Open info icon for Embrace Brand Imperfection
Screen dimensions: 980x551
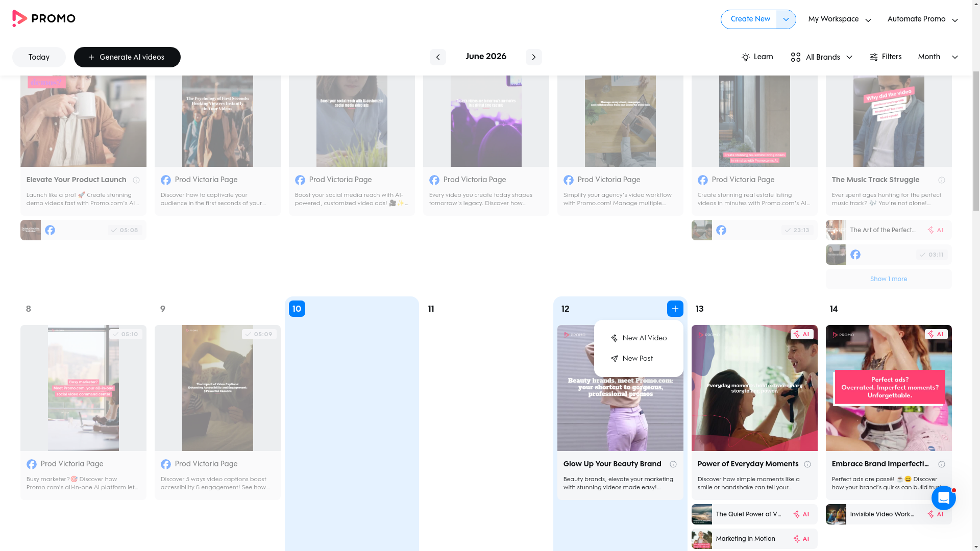point(942,464)
